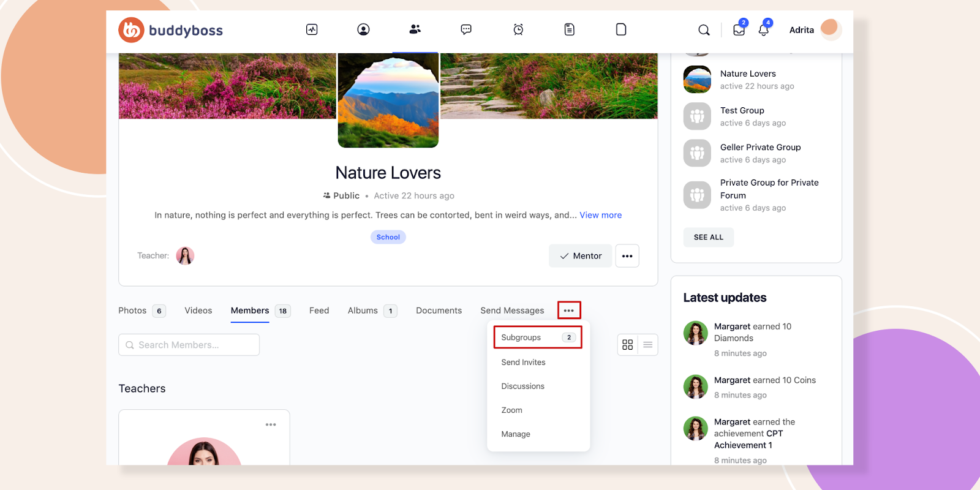Screen dimensions: 980x490
Task: Click View more in group description
Action: [x=601, y=215]
